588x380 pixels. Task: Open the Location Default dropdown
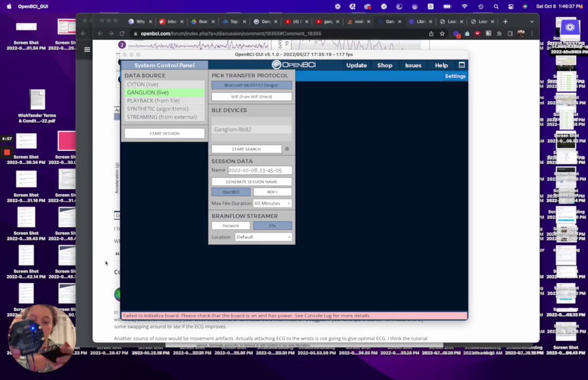(x=263, y=236)
